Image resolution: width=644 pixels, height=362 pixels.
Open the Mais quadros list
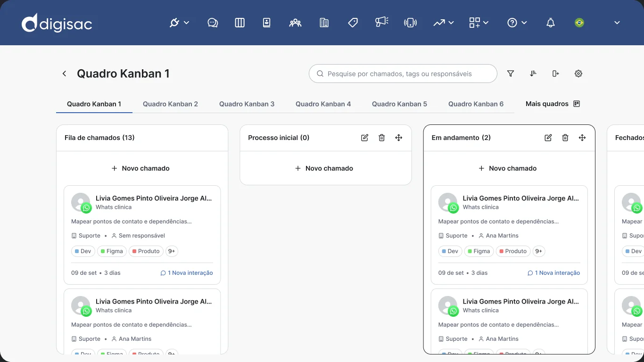tap(553, 104)
